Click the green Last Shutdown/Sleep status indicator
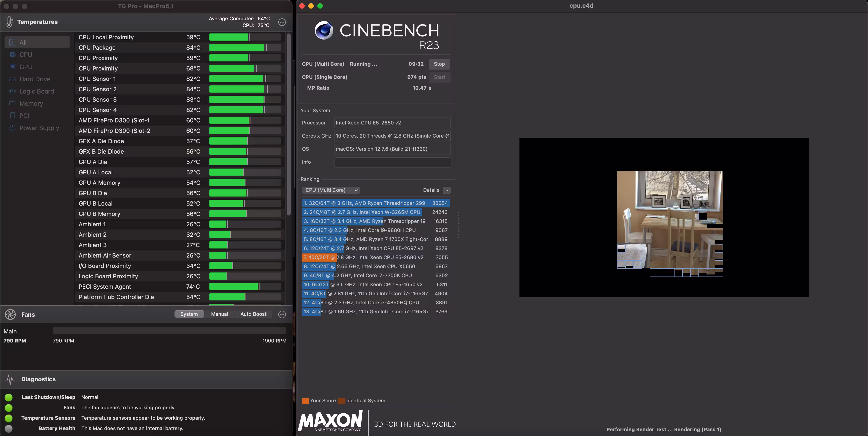 (x=9, y=397)
